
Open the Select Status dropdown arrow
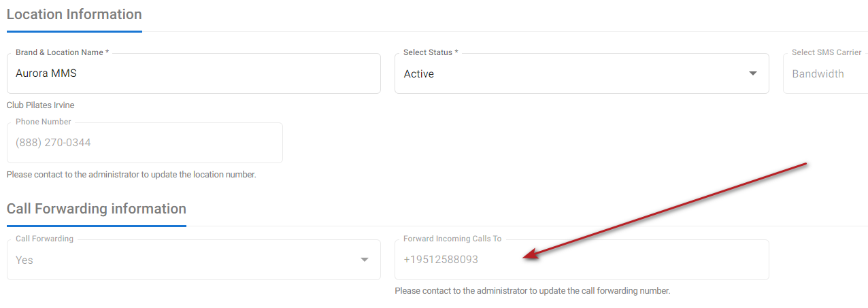[752, 73]
